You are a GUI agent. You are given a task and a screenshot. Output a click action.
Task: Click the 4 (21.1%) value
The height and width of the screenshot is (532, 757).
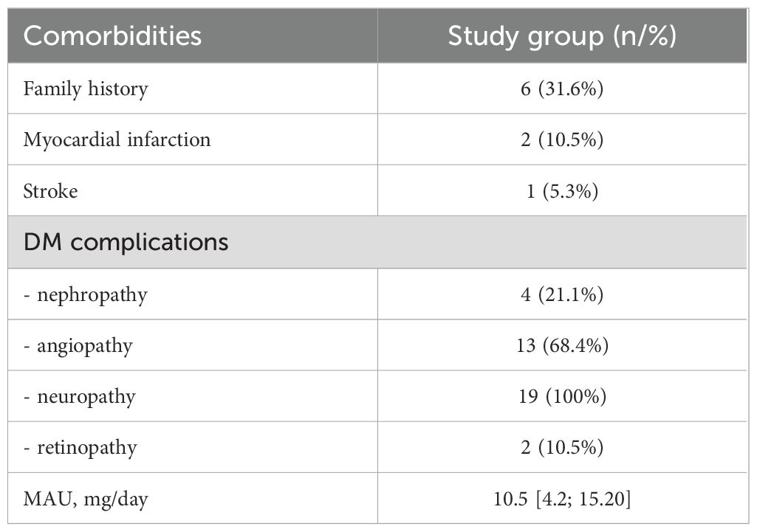click(x=562, y=295)
